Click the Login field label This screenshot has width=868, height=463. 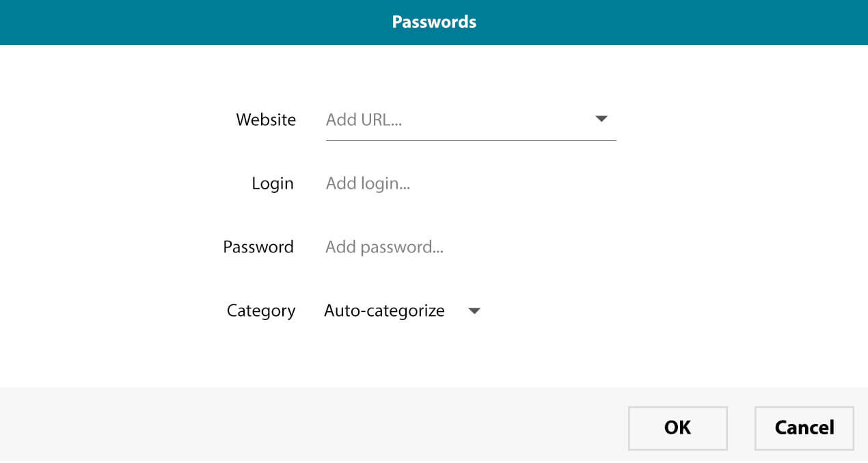(x=272, y=183)
